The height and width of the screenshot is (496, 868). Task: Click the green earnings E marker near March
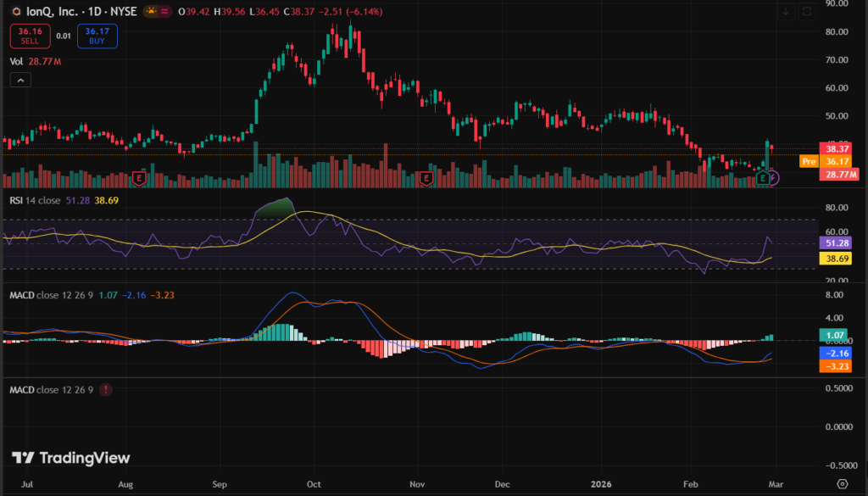[x=764, y=178]
